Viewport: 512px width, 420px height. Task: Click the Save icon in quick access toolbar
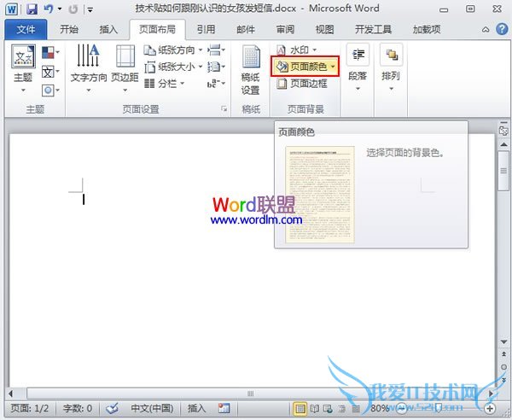(x=32, y=9)
